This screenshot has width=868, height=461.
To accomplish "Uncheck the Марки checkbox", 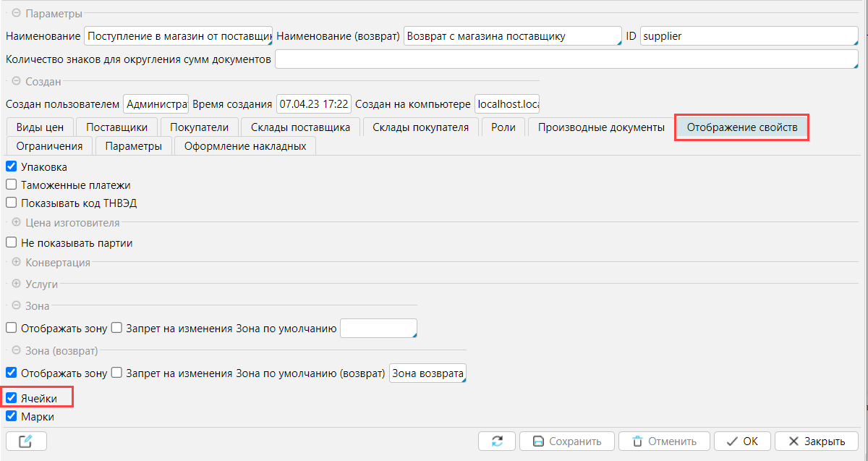I will click(x=12, y=417).
